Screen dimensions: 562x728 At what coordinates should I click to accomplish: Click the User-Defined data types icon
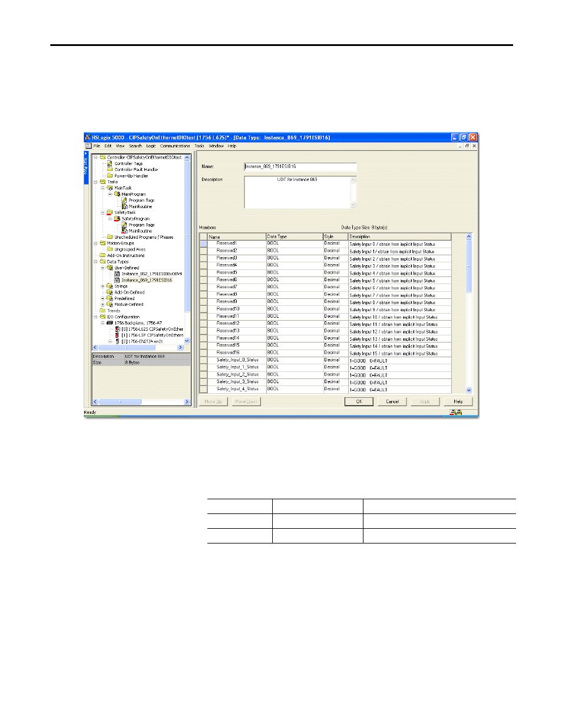click(x=110, y=268)
